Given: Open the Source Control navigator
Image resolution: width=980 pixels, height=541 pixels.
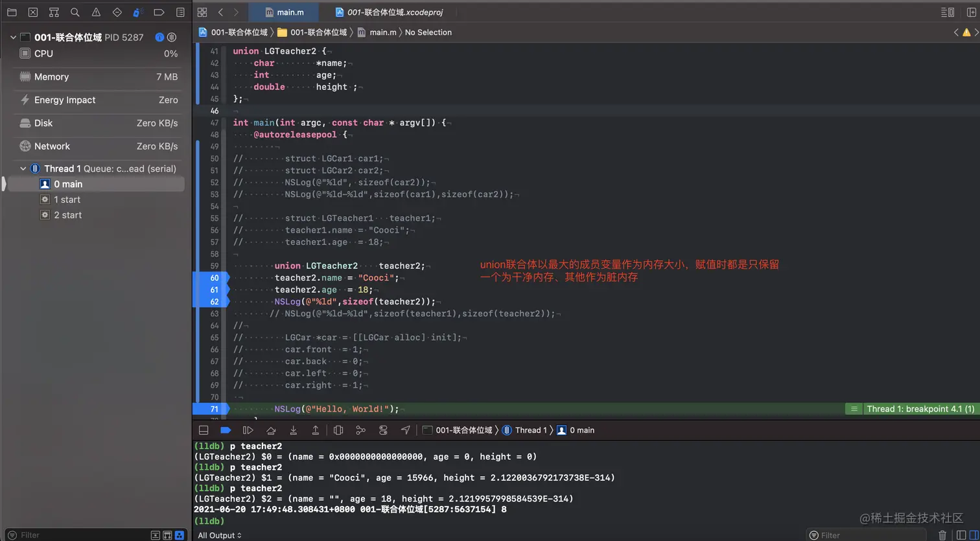Looking at the screenshot, I should click(x=33, y=12).
